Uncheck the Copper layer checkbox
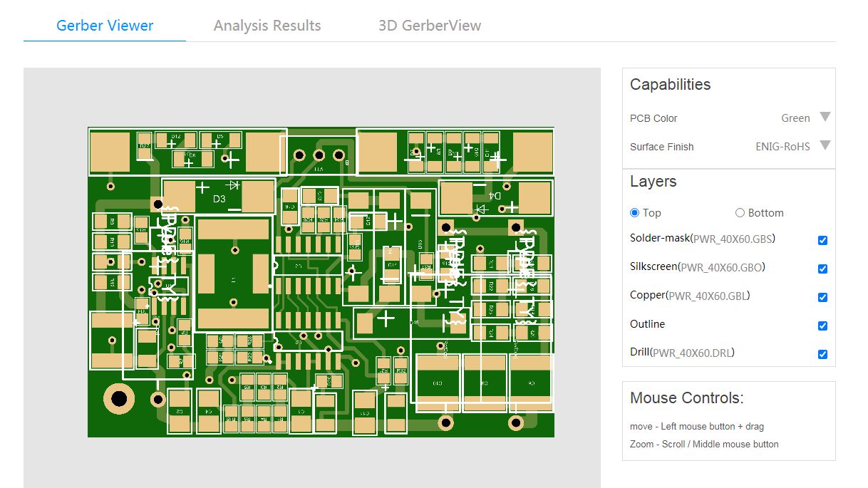The height and width of the screenshot is (488, 868). (x=822, y=297)
